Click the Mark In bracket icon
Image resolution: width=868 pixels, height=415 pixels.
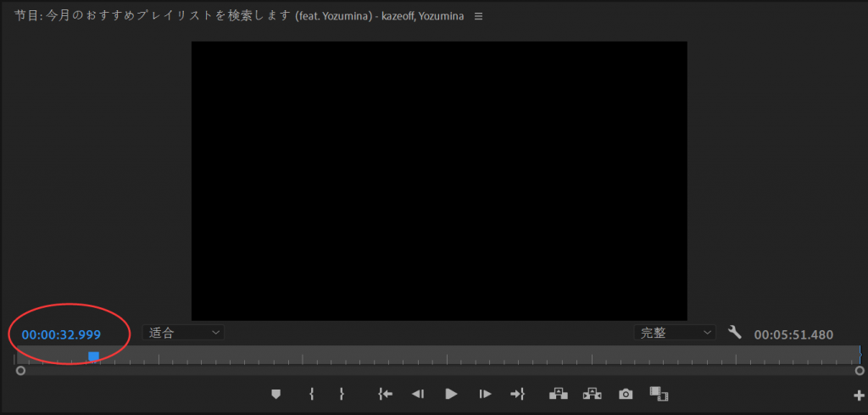click(x=312, y=394)
